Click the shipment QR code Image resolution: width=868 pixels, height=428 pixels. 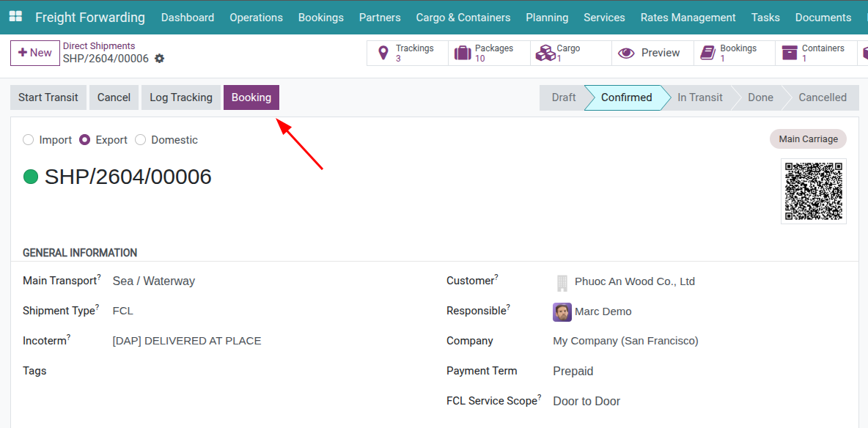[814, 191]
